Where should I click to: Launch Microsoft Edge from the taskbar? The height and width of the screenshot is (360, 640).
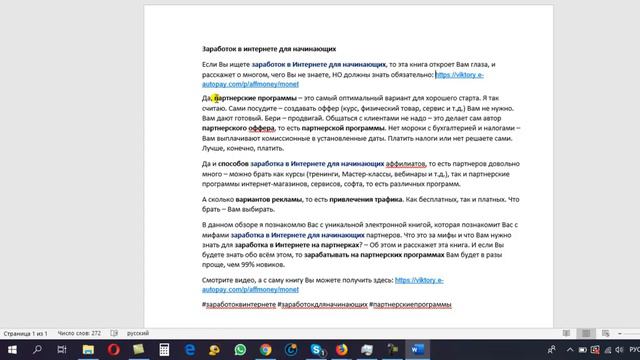[190, 350]
